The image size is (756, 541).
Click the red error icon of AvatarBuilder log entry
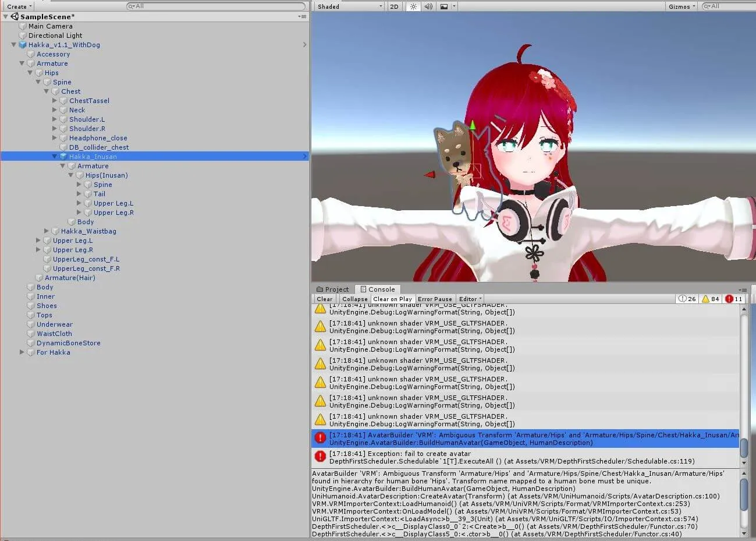click(320, 438)
